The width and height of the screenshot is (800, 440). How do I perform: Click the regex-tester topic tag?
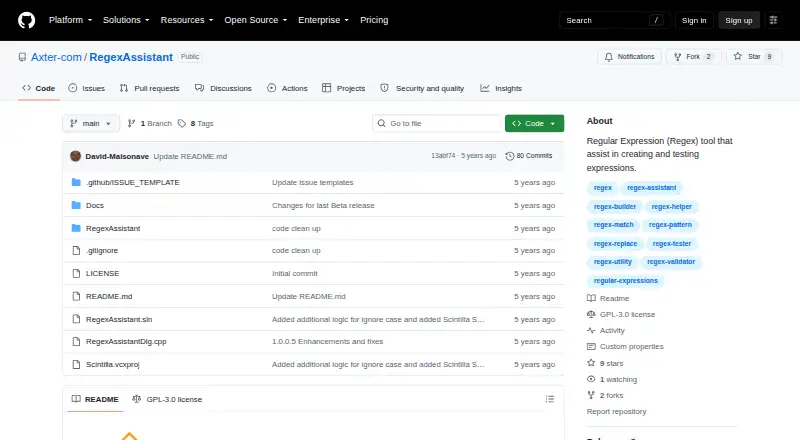pos(671,244)
